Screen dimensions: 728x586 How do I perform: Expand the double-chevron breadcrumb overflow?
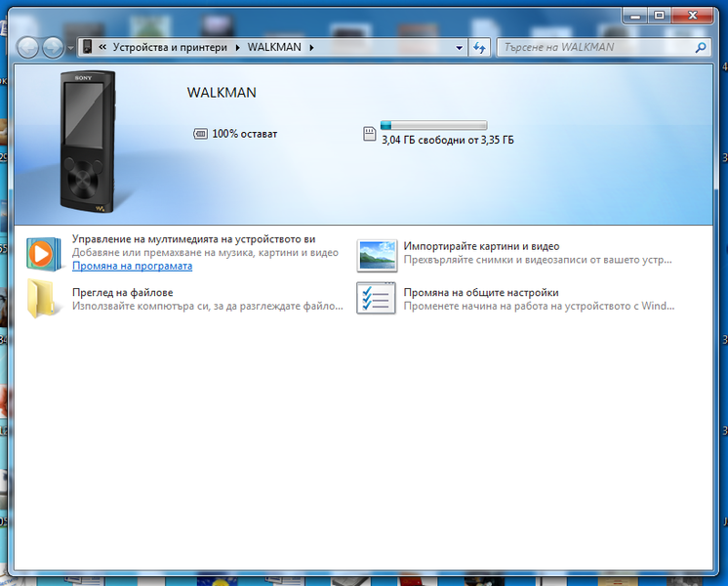(x=102, y=47)
